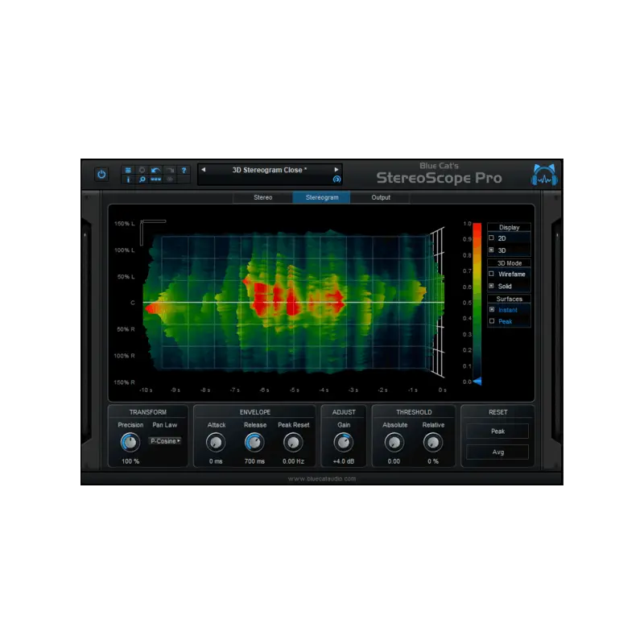The width and height of the screenshot is (644, 644).
Task: Click the Attack value '0 ms'
Action: click(x=216, y=461)
